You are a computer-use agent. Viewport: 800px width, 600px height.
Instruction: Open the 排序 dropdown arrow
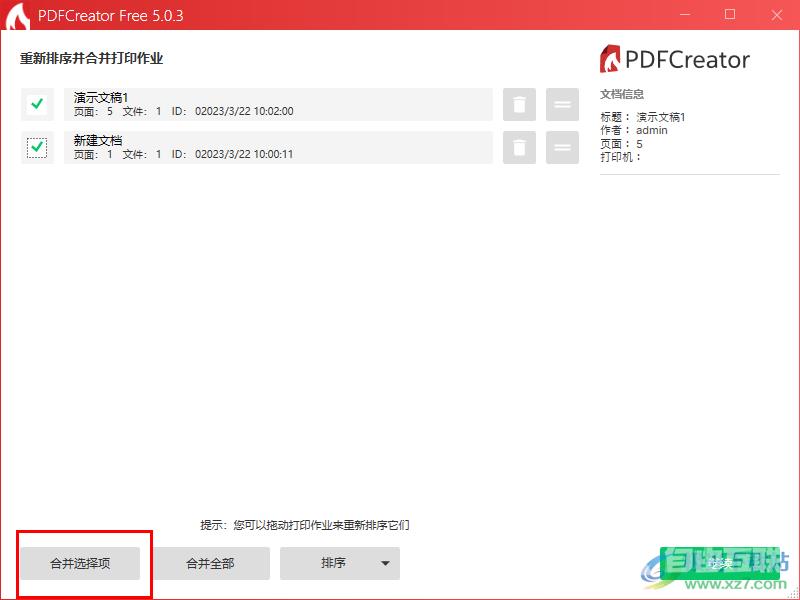(386, 563)
